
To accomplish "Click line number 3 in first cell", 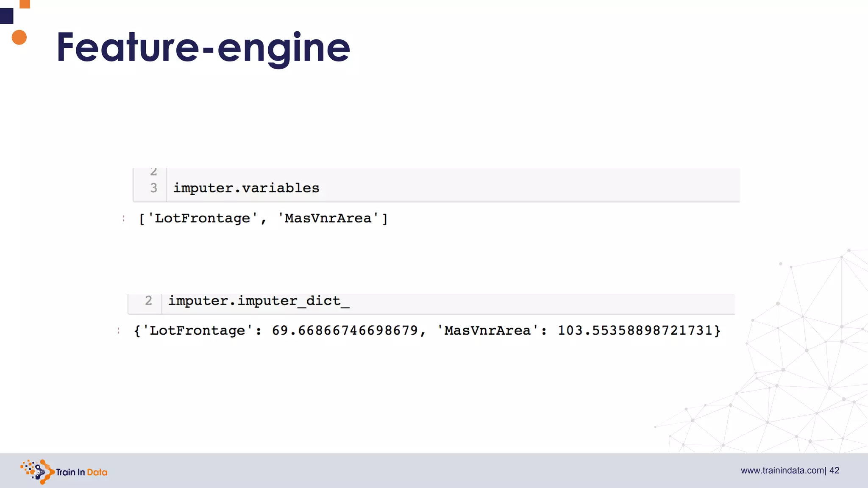I will pos(153,188).
